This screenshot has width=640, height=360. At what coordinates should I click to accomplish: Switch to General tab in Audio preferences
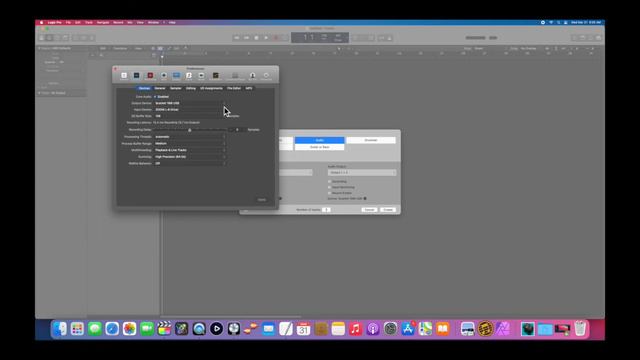(x=160, y=88)
